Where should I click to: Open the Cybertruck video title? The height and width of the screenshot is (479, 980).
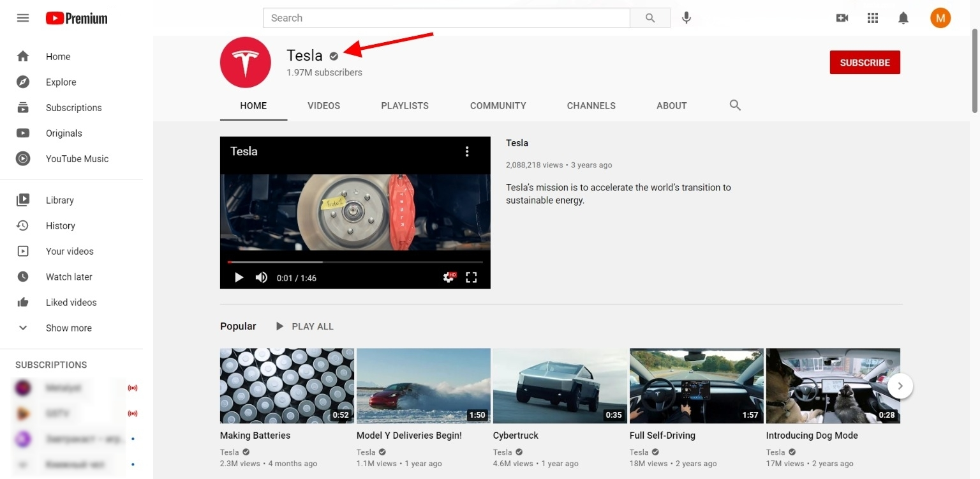click(x=516, y=436)
